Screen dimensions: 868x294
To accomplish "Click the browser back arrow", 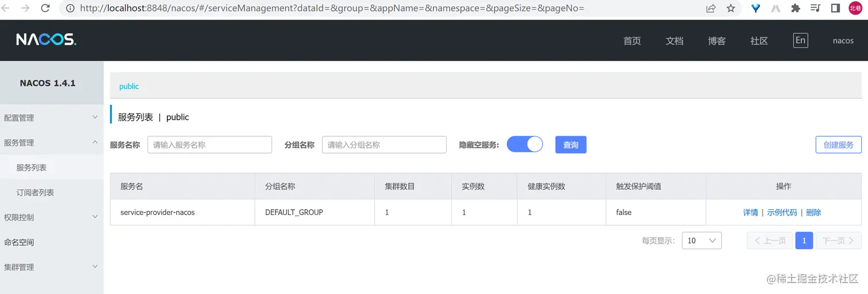I will (x=5, y=8).
